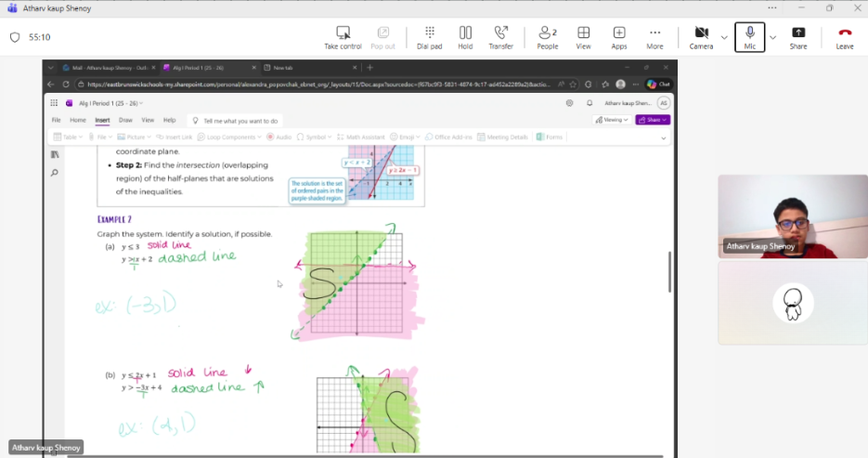Expand the Camera options arrow
This screenshot has width=868, height=458.
(x=724, y=38)
